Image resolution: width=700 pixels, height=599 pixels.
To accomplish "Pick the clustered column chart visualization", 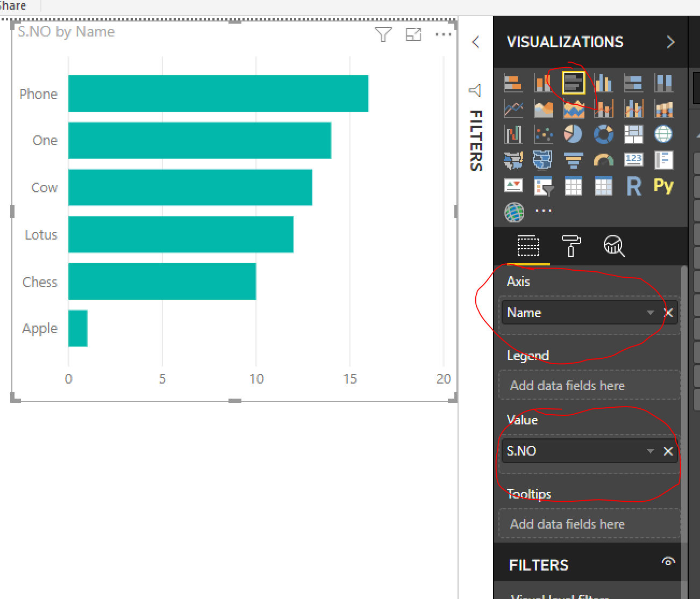I will click(604, 83).
